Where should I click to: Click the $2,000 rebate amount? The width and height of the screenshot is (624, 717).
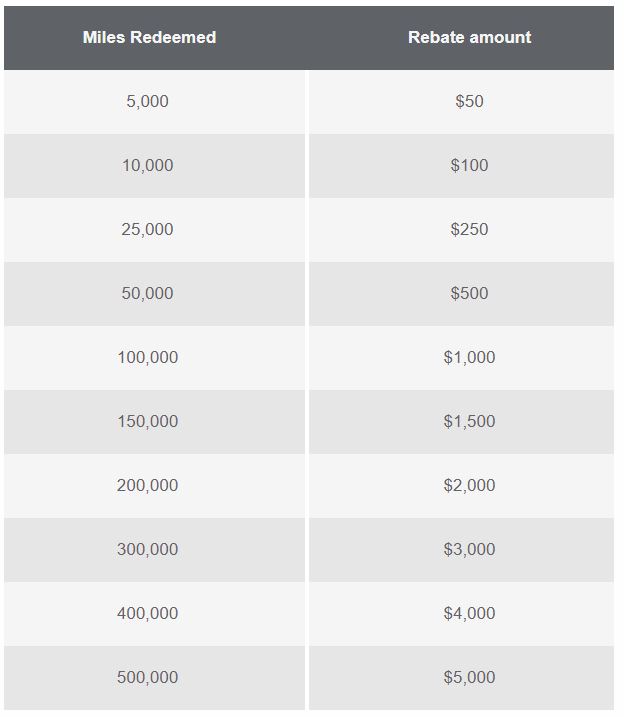[x=469, y=486]
